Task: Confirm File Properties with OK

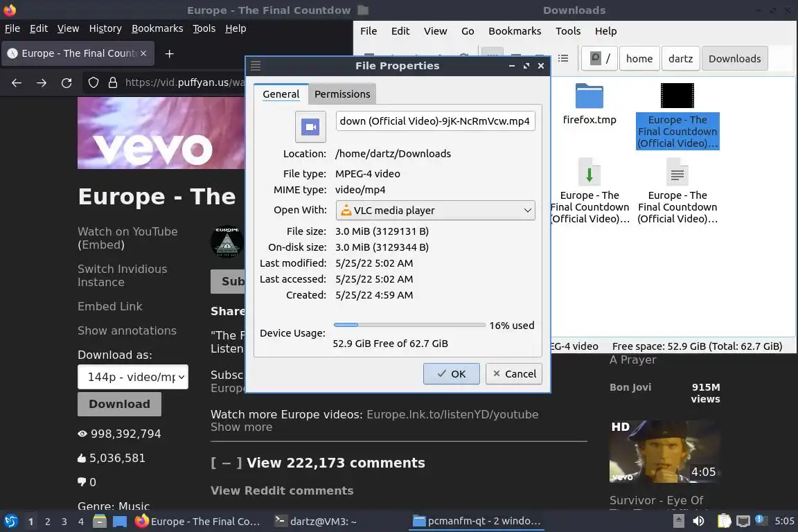Action: [452, 373]
